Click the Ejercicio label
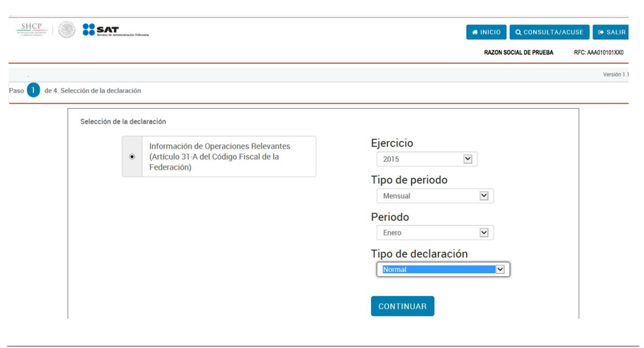The width and height of the screenshot is (644, 348). point(392,143)
